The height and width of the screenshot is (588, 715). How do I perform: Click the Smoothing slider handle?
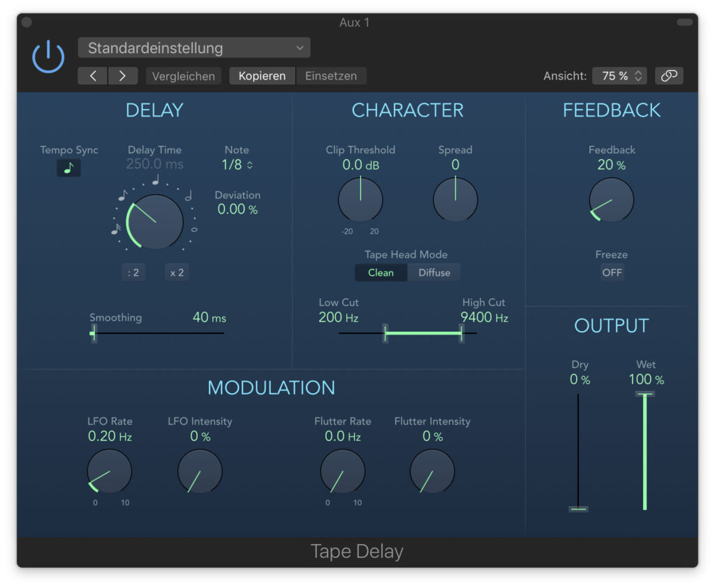(94, 334)
